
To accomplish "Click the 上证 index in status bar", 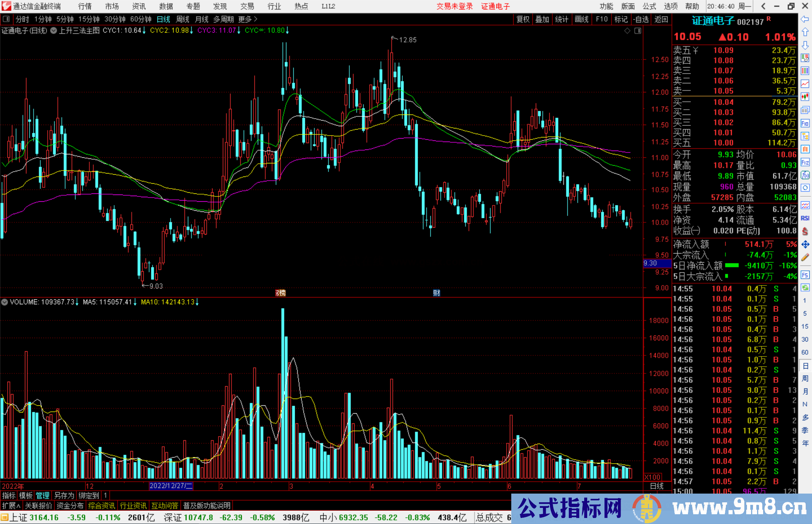I will 18,518.
